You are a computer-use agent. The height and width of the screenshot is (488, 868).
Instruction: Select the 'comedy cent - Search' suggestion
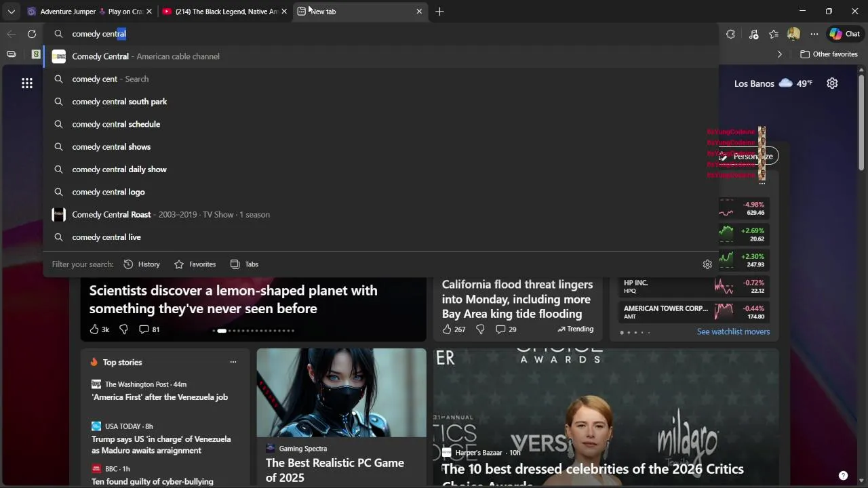pyautogui.click(x=381, y=79)
